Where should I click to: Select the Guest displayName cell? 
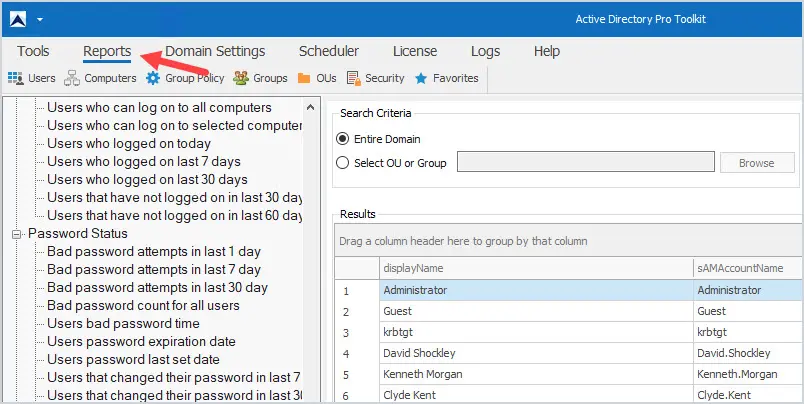coord(536,311)
